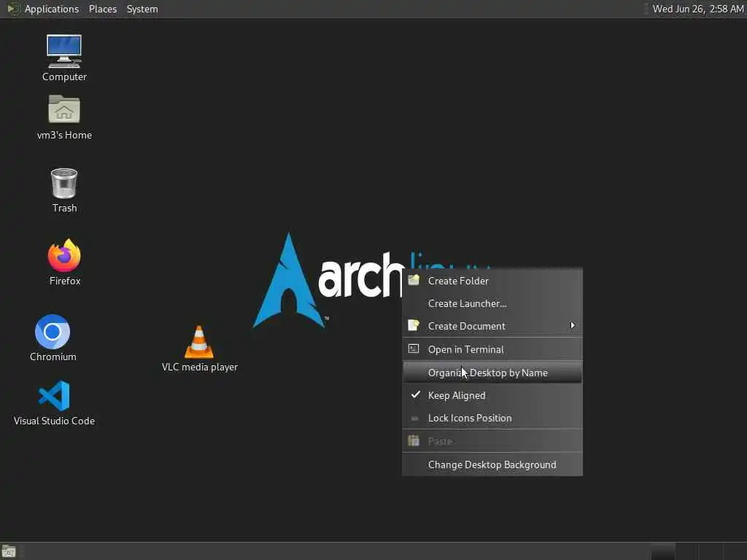Image resolution: width=747 pixels, height=560 pixels.
Task: Click the Applications menu logo icon
Action: (x=13, y=9)
